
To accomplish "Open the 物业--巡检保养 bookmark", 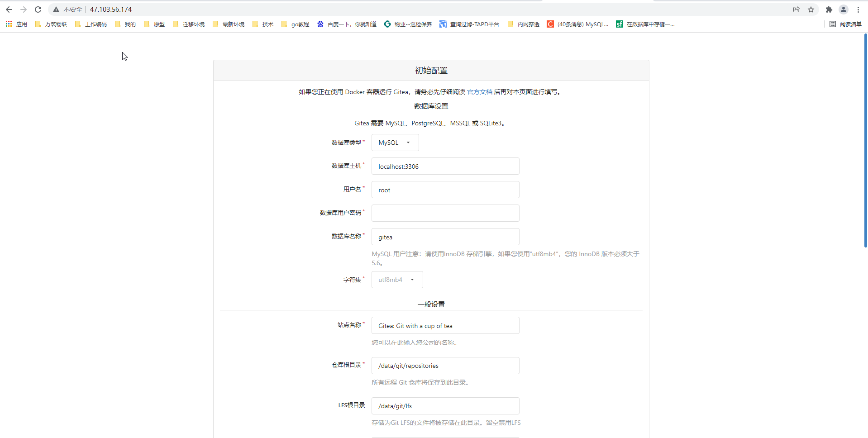I will [408, 24].
